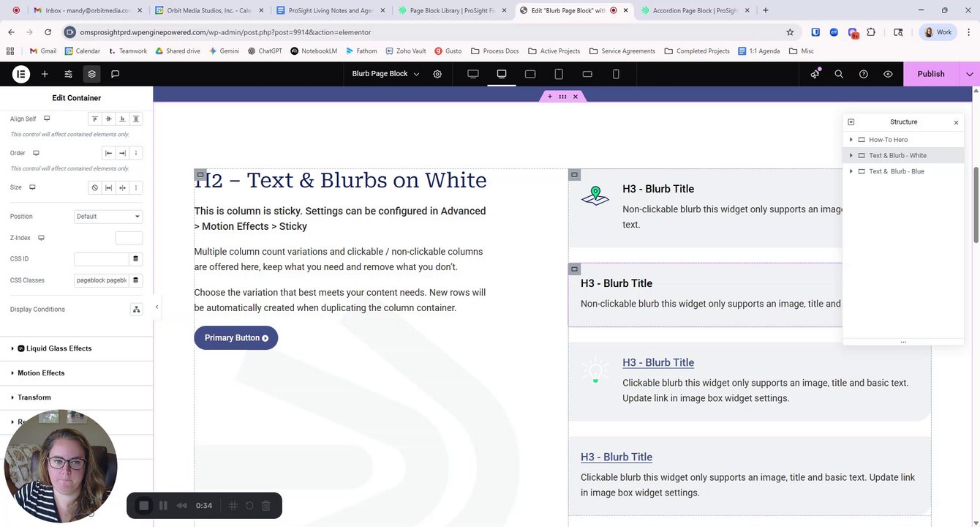Open the Elementor logo menu

coord(20,74)
